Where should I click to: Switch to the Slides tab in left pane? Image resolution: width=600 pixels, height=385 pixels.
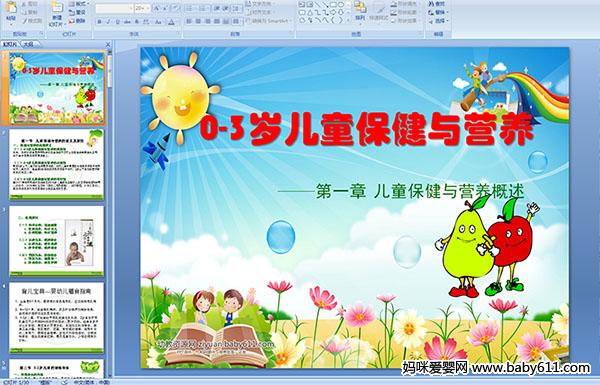click(10, 44)
